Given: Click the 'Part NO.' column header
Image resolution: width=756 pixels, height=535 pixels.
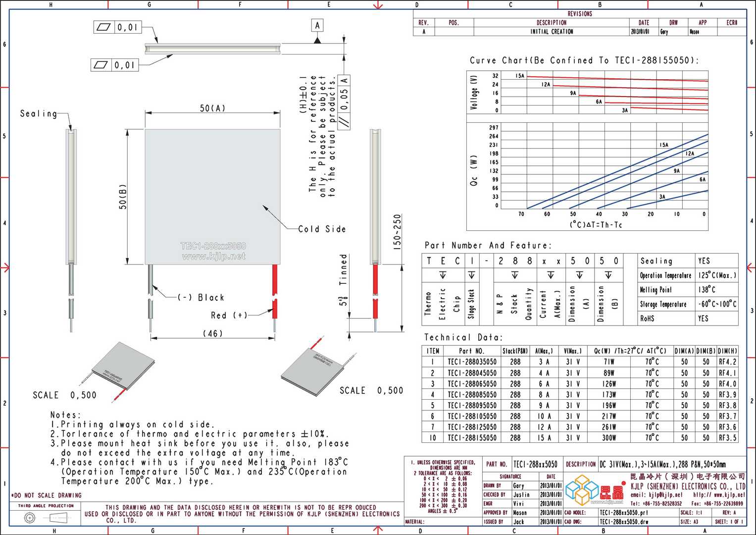Looking at the screenshot, I should [471, 351].
